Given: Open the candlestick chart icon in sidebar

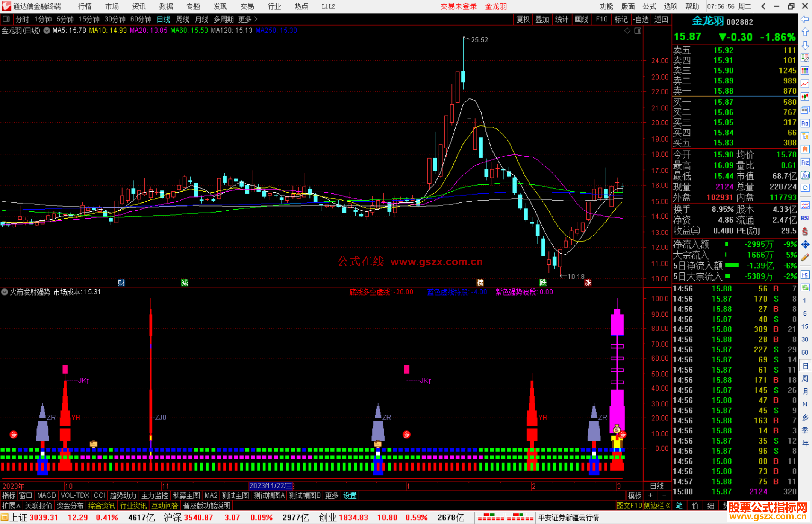Looking at the screenshot, I should (x=805, y=97).
